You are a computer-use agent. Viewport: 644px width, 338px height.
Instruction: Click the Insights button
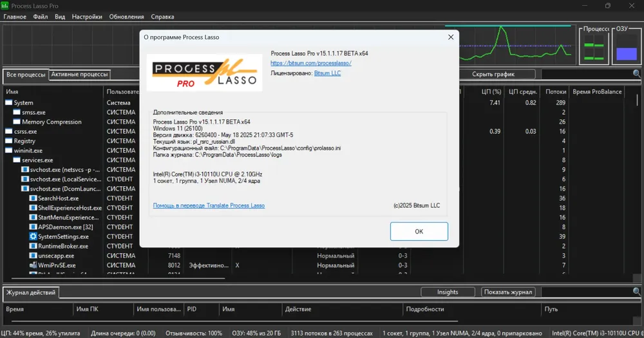[448, 292]
